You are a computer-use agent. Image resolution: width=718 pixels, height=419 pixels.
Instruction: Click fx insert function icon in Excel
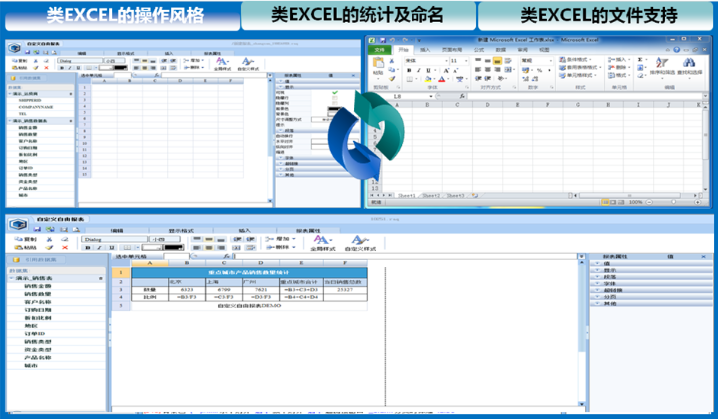tap(462, 96)
